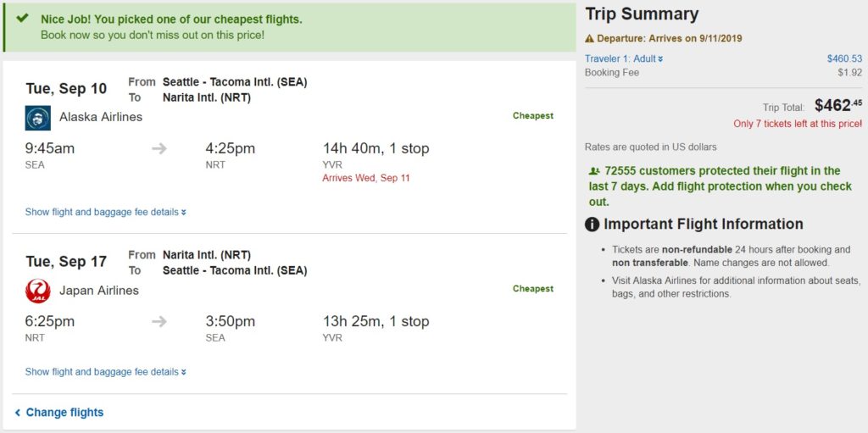Click the customers protected people icon
The width and height of the screenshot is (868, 433).
point(593,171)
